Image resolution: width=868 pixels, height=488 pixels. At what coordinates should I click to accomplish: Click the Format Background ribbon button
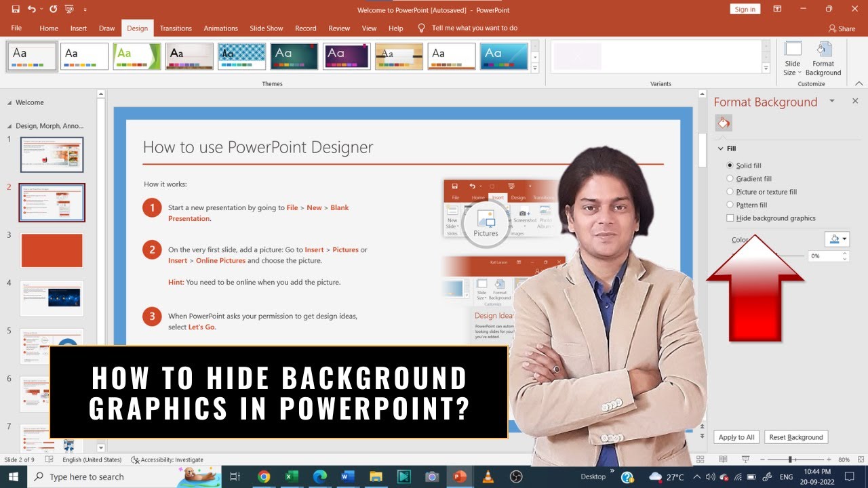click(823, 59)
